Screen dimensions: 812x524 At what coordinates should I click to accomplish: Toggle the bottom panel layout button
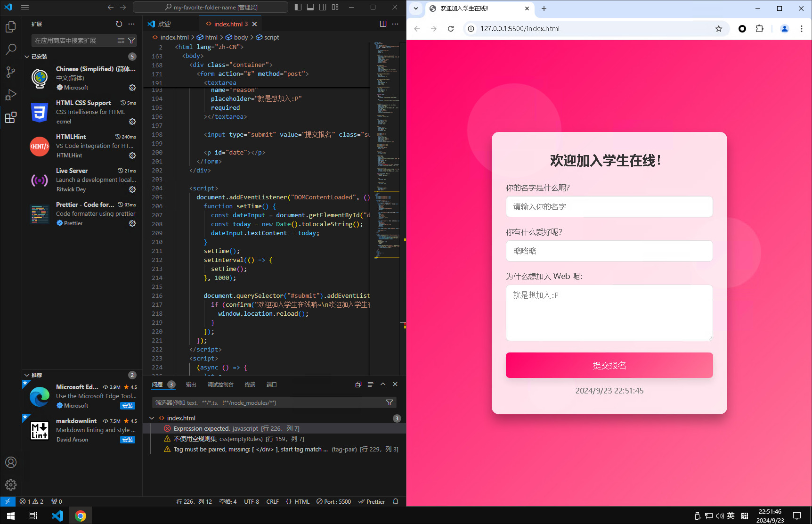coord(310,7)
